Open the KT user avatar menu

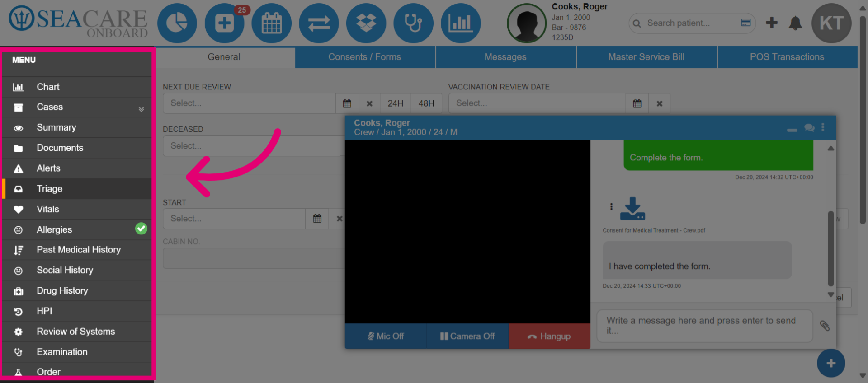[x=831, y=23]
